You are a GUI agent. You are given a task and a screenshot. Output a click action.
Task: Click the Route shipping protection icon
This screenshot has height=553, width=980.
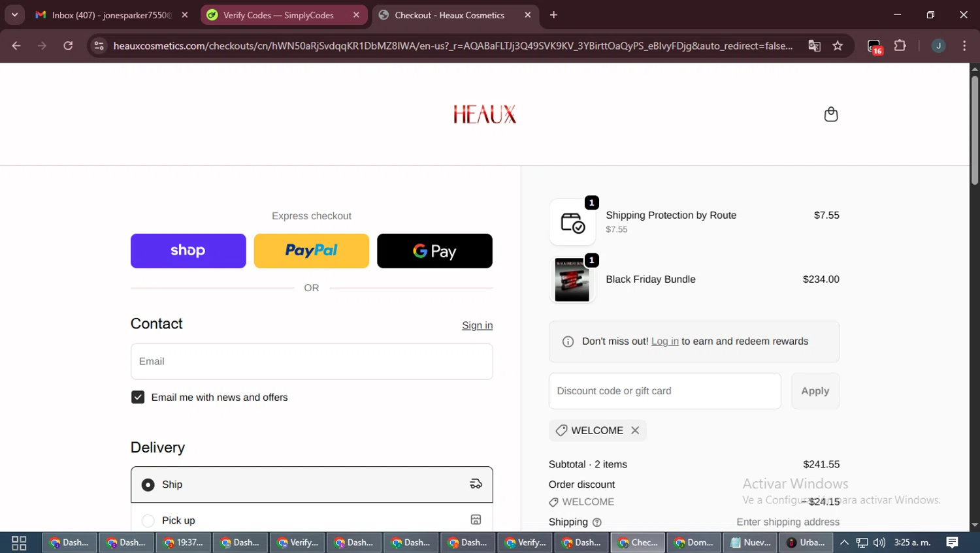(x=572, y=222)
